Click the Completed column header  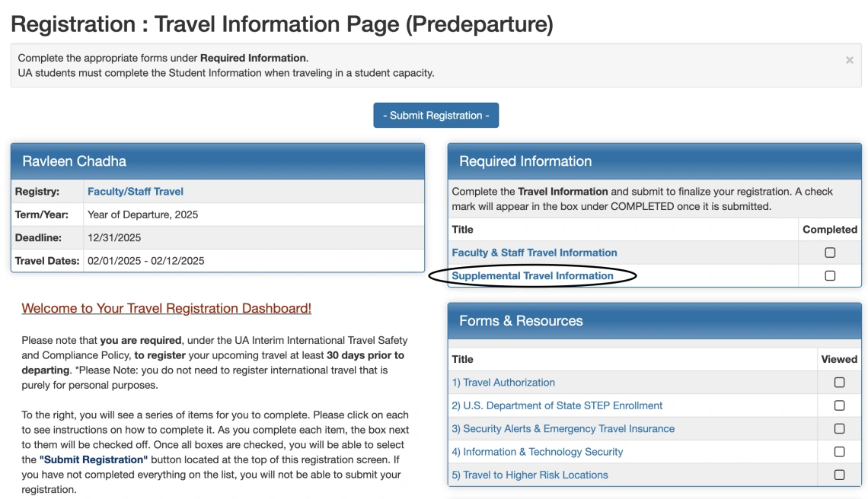point(830,230)
